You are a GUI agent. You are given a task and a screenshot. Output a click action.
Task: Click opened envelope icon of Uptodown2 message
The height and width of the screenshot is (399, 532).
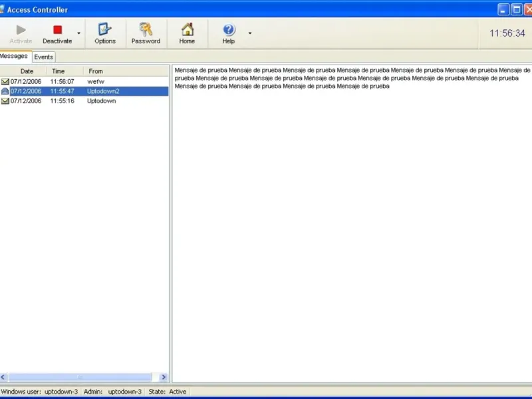click(x=5, y=91)
